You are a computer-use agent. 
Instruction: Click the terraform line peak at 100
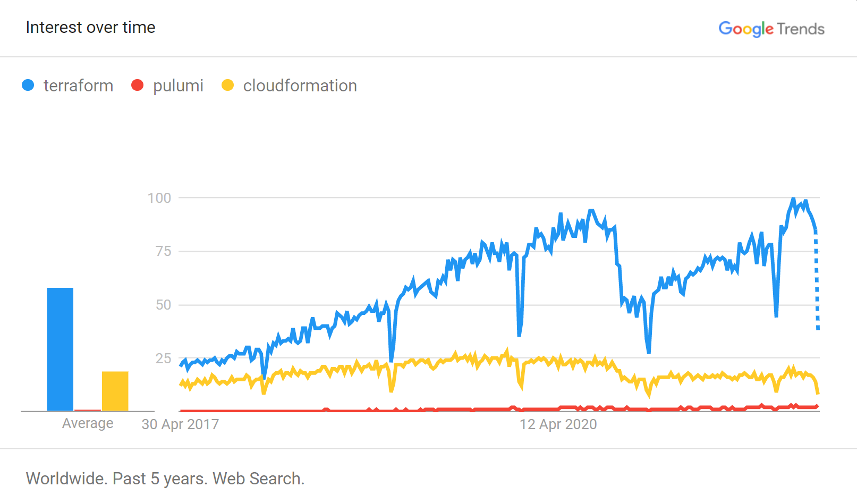(793, 199)
